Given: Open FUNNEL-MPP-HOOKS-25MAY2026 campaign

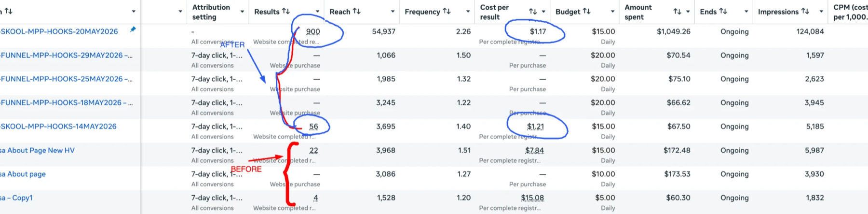Looking at the screenshot, I should coord(67,79).
